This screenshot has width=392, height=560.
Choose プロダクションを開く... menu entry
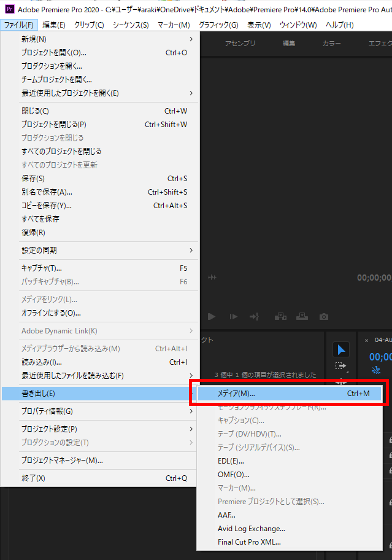(x=99, y=66)
